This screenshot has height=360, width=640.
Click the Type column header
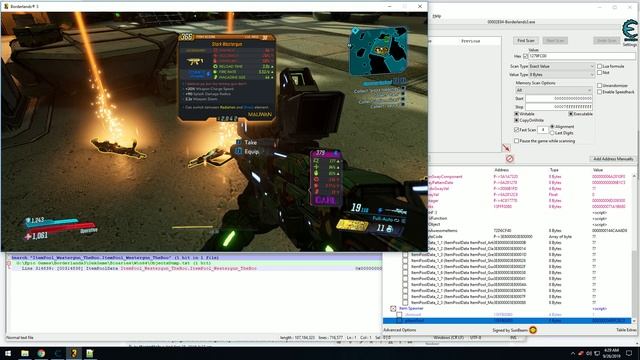(554, 170)
